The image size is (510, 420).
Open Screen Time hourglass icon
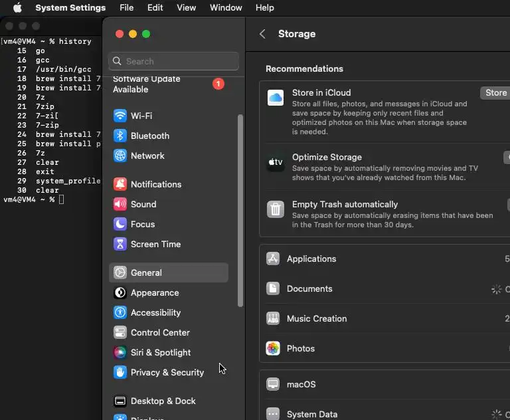click(x=120, y=244)
